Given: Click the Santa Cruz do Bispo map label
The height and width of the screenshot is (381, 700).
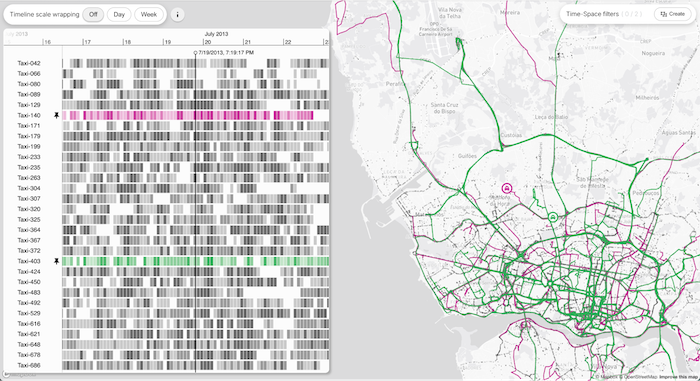Looking at the screenshot, I should pos(445,108).
